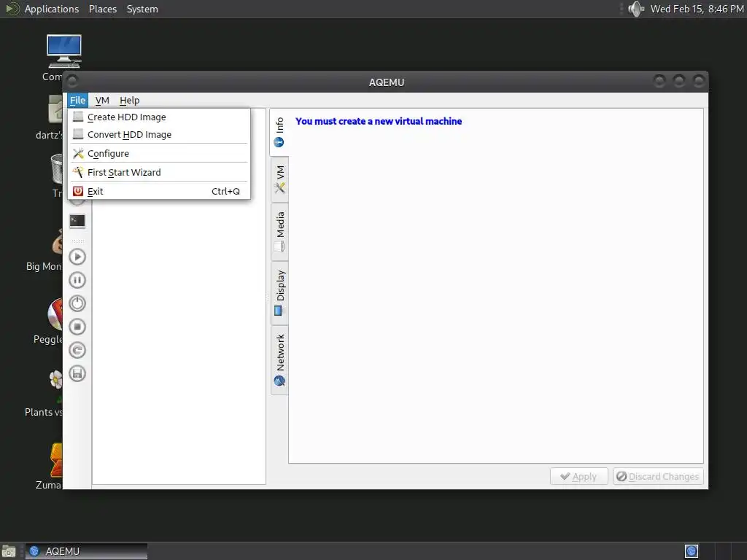
Task: Click the Configure tools icon
Action: tap(78, 153)
